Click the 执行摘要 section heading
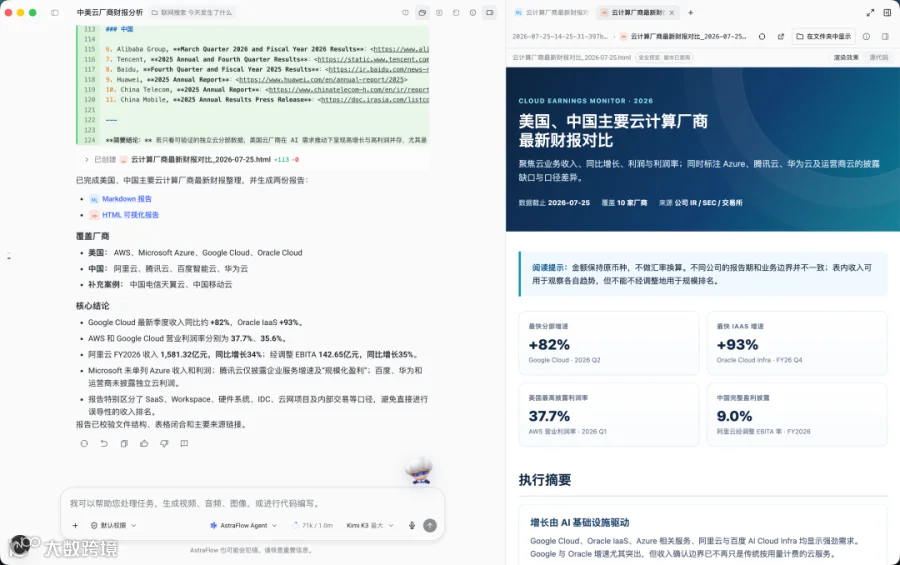The height and width of the screenshot is (565, 900). tap(545, 480)
